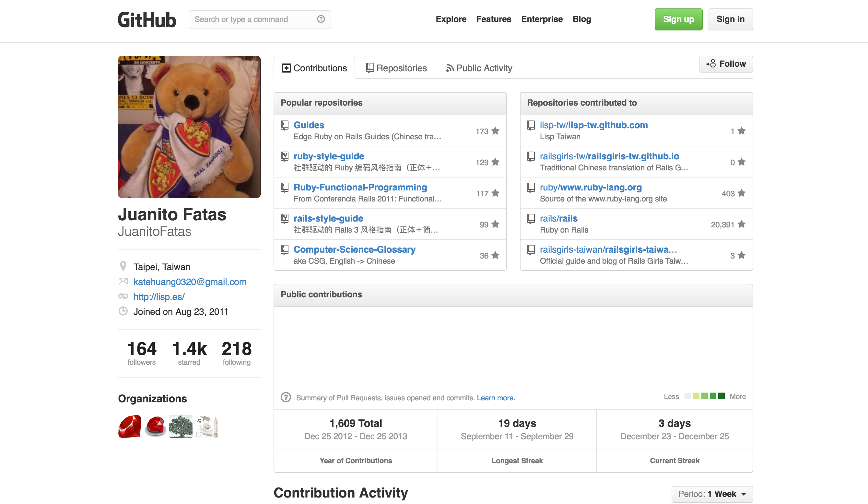Click contributions summary help question icon
Image resolution: width=868 pixels, height=504 pixels.
click(x=286, y=397)
